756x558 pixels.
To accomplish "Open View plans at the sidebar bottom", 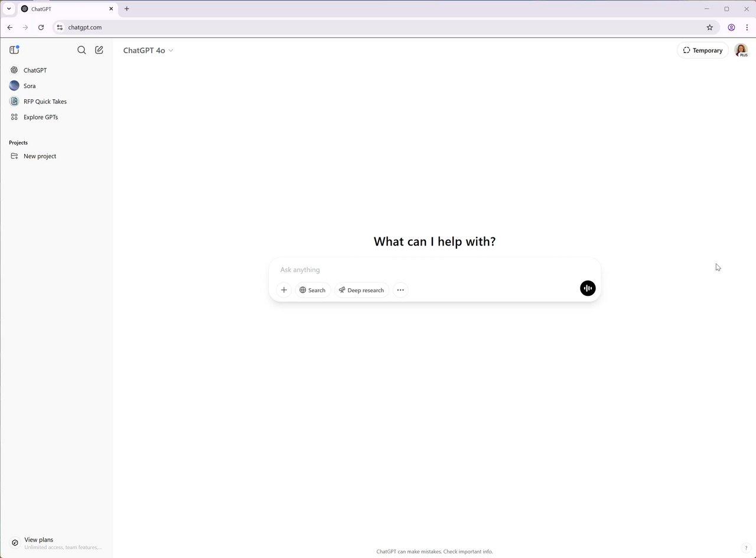I will pyautogui.click(x=57, y=543).
